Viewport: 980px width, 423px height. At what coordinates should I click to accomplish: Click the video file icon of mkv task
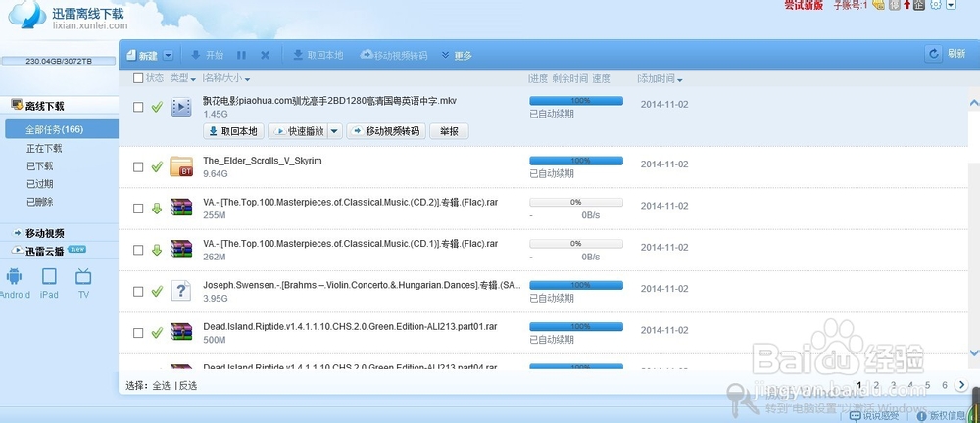point(181,107)
